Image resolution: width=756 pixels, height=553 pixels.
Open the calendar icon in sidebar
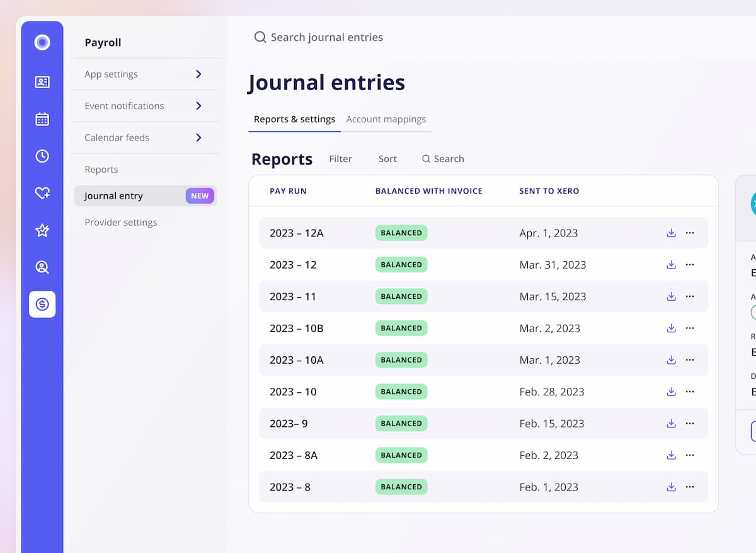pyautogui.click(x=42, y=119)
